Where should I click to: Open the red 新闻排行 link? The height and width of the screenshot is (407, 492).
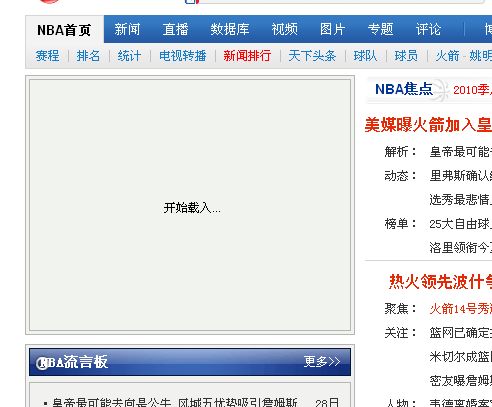247,56
